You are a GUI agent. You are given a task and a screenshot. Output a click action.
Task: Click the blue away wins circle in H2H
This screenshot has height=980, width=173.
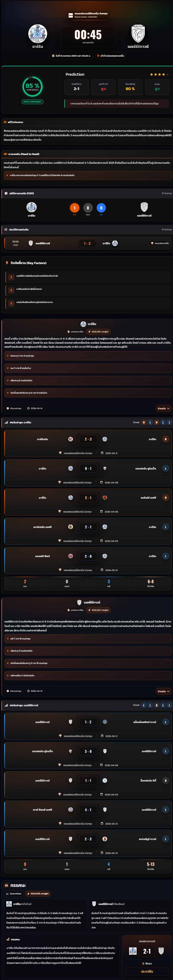pos(101,208)
